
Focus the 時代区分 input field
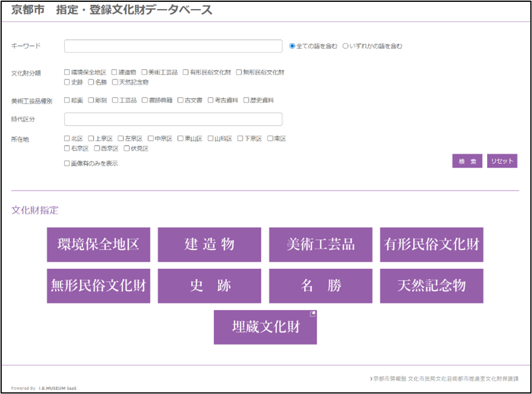click(173, 119)
